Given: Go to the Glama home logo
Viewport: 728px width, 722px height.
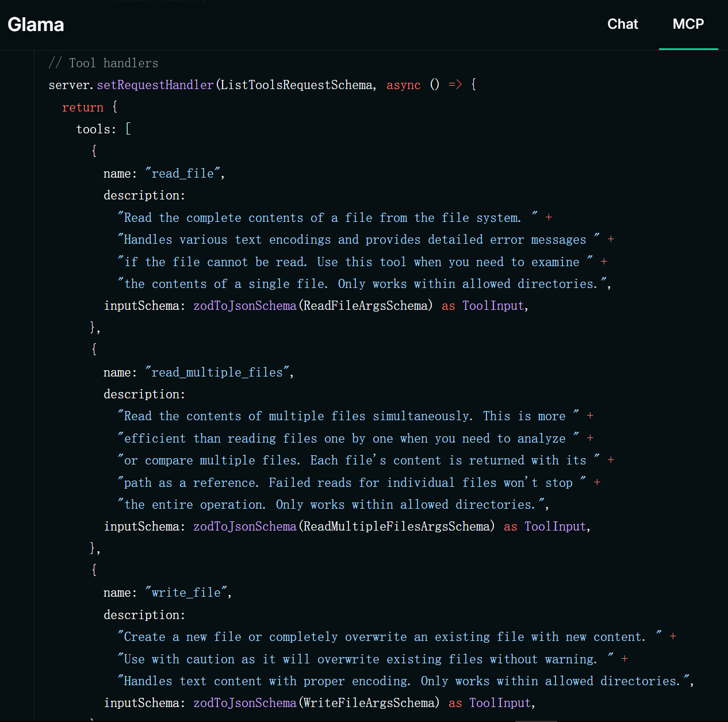Looking at the screenshot, I should (36, 25).
